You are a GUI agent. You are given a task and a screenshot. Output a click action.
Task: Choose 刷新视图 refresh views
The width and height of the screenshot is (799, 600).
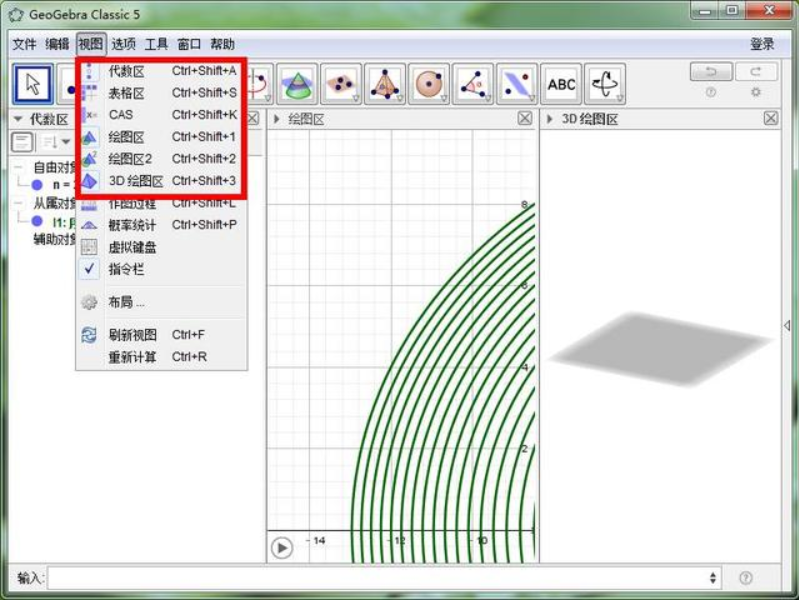[x=163, y=335]
